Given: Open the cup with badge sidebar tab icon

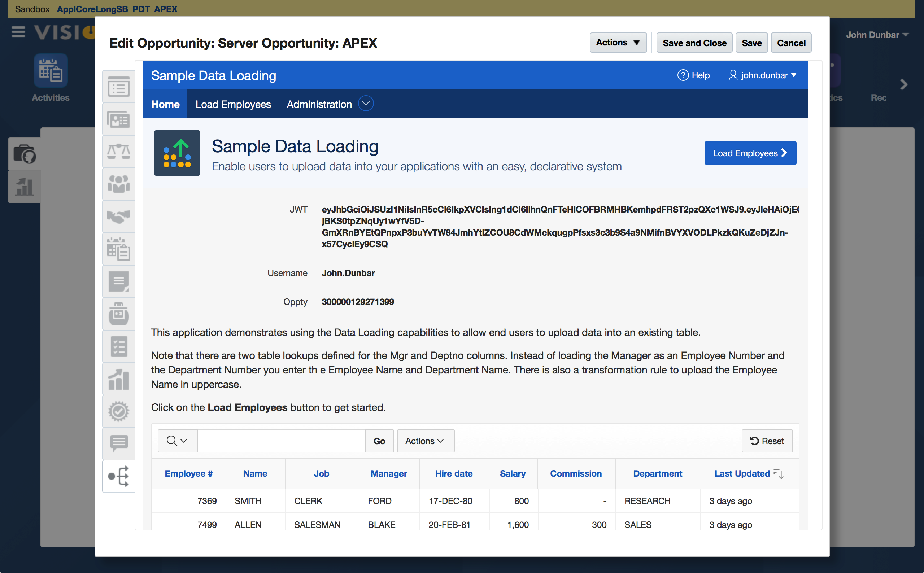Looking at the screenshot, I should 119,314.
